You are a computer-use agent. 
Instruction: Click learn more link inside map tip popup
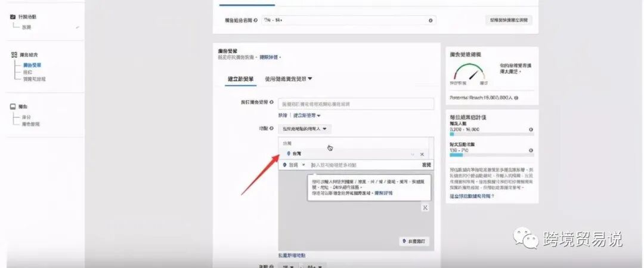click(x=383, y=193)
